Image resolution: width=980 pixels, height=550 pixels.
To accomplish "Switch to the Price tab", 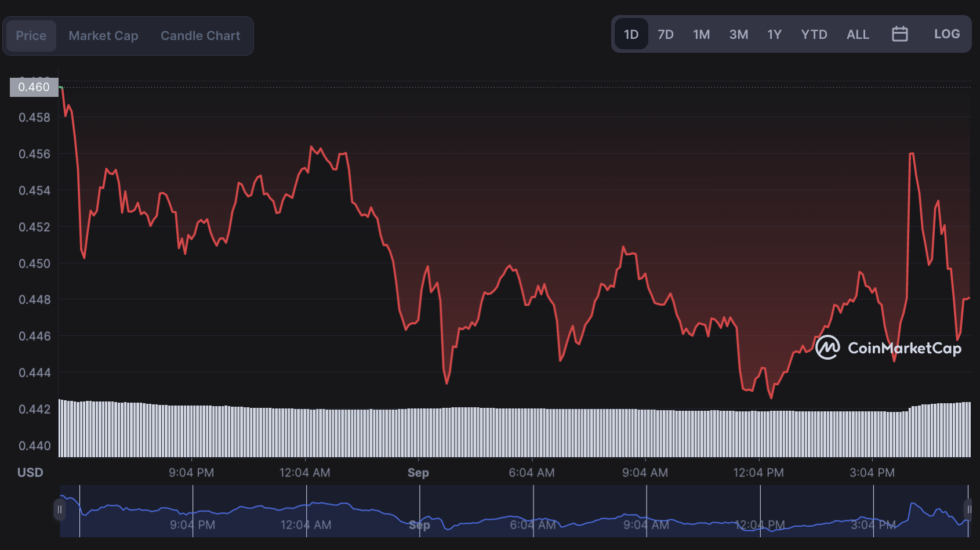I will 31,36.
